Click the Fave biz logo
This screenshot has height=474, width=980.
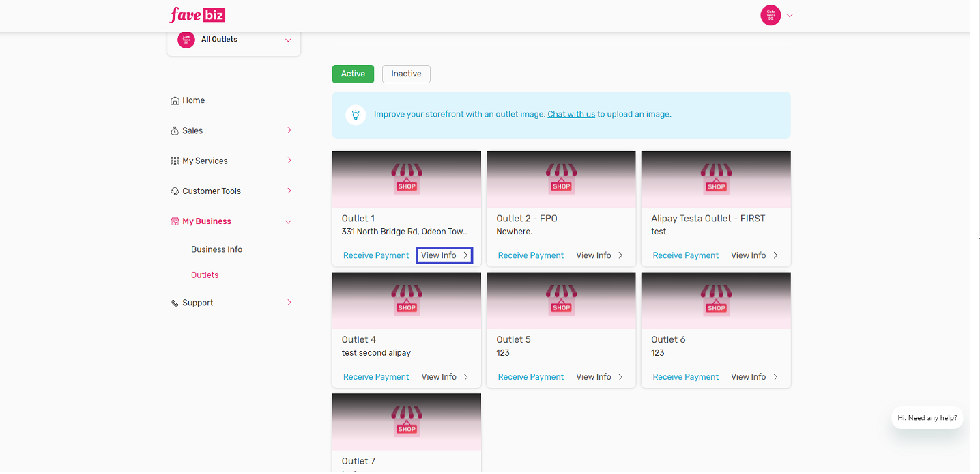tap(197, 14)
